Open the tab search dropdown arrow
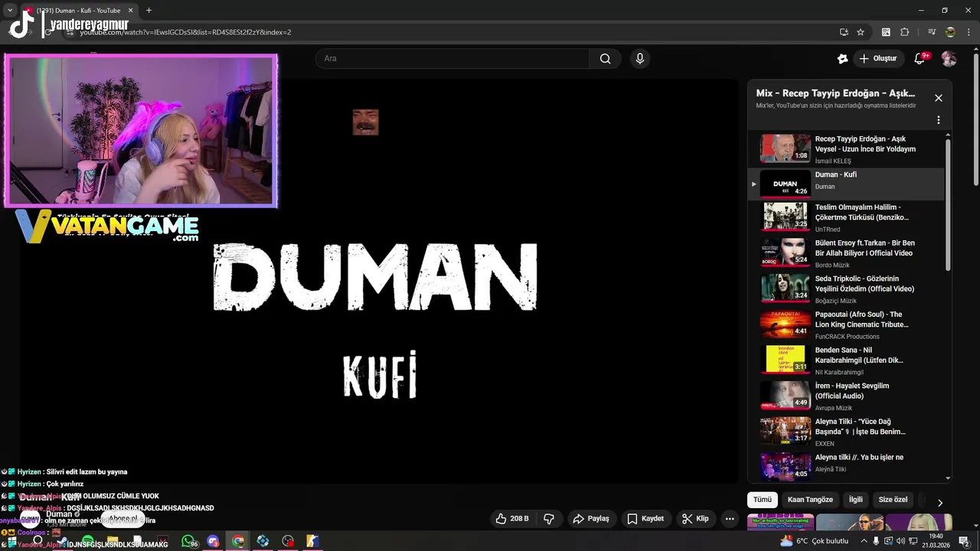Screen dimensions: 980x551 point(10,11)
